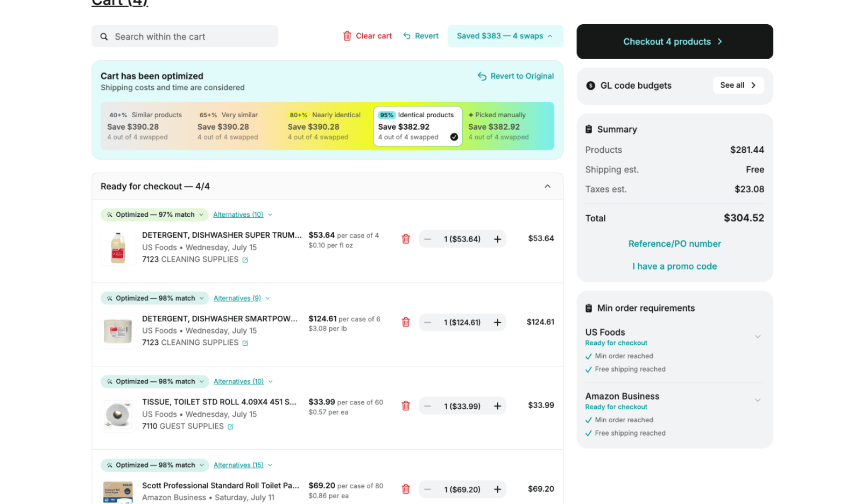This screenshot has width=861, height=504.
Task: Click the Clear cart button
Action: click(368, 36)
